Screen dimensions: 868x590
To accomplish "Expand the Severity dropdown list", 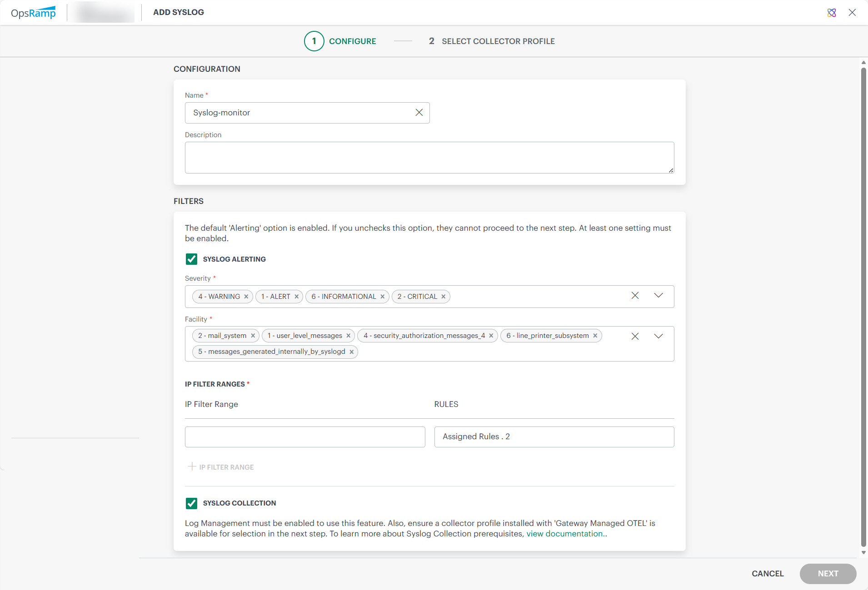I will pyautogui.click(x=658, y=296).
